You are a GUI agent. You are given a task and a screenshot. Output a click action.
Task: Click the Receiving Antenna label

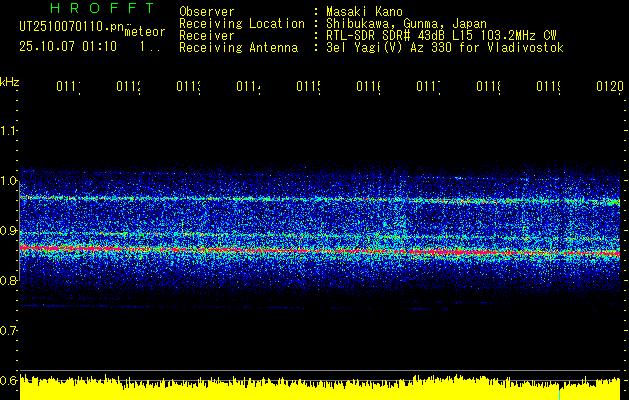point(238,48)
